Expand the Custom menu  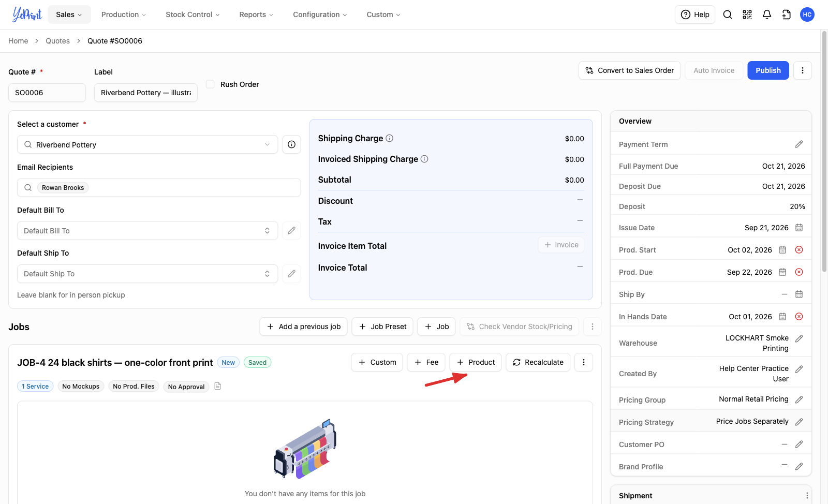coord(383,14)
